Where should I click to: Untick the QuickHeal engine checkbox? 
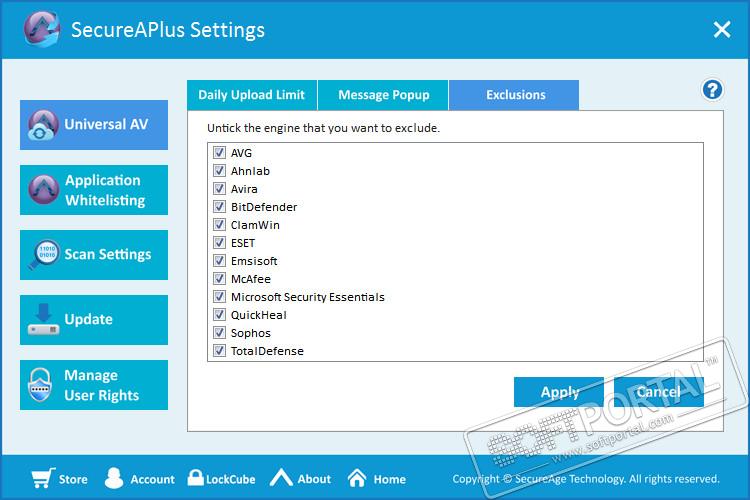pyautogui.click(x=219, y=314)
